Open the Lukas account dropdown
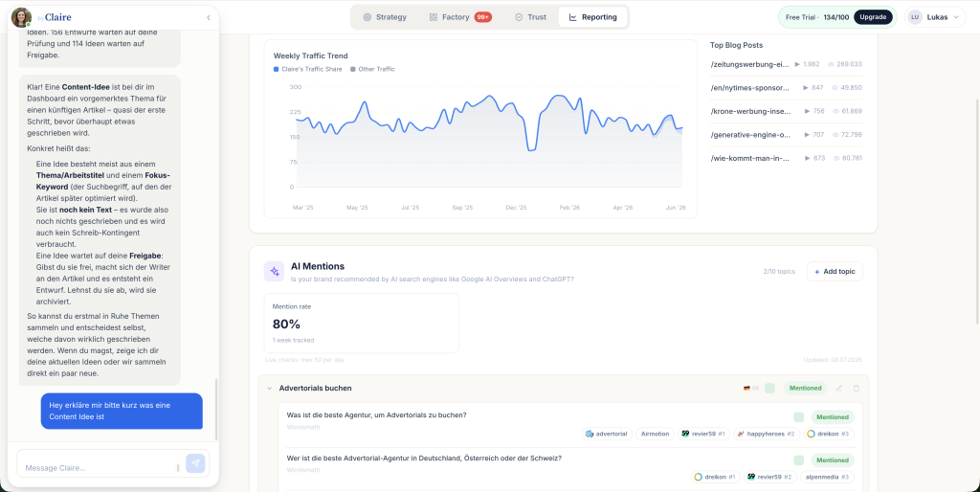Image resolution: width=980 pixels, height=492 pixels. click(x=934, y=17)
